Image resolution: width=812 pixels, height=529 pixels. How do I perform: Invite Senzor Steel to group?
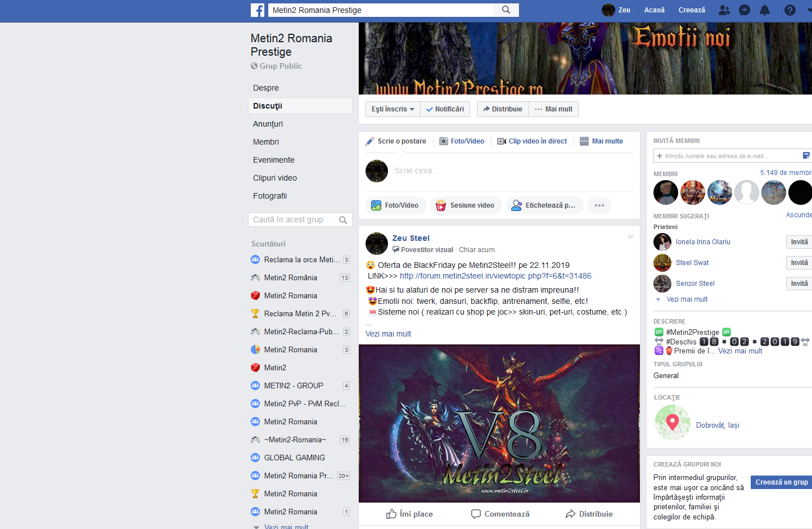(799, 284)
